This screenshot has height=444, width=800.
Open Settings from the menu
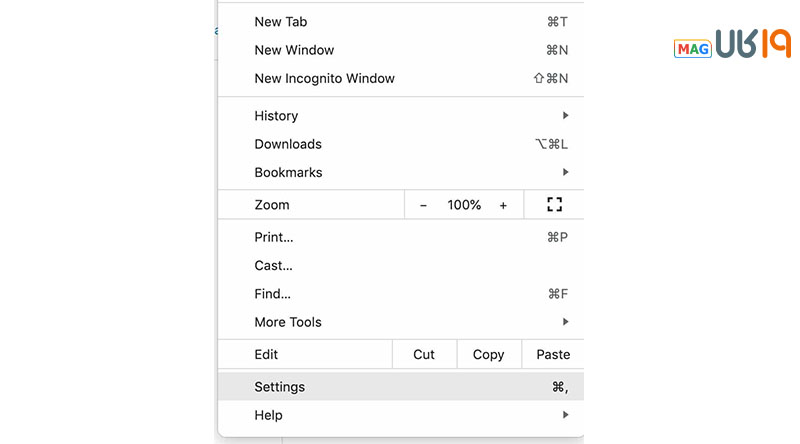(x=280, y=387)
